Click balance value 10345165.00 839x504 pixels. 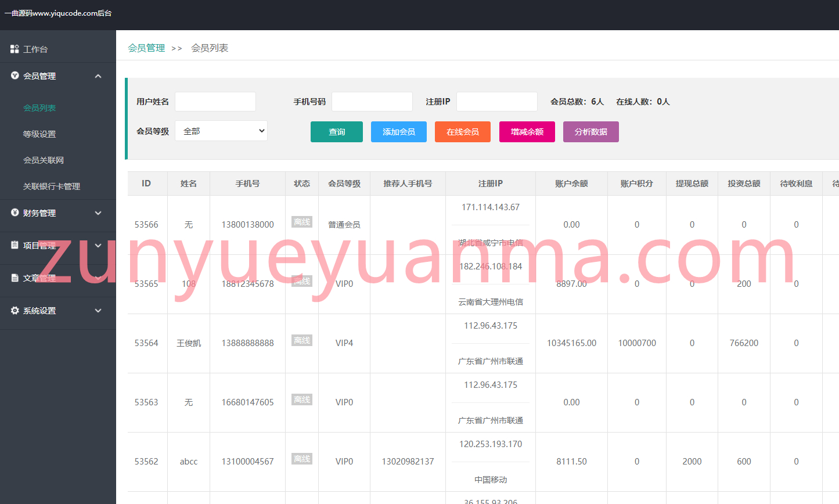pyautogui.click(x=571, y=343)
